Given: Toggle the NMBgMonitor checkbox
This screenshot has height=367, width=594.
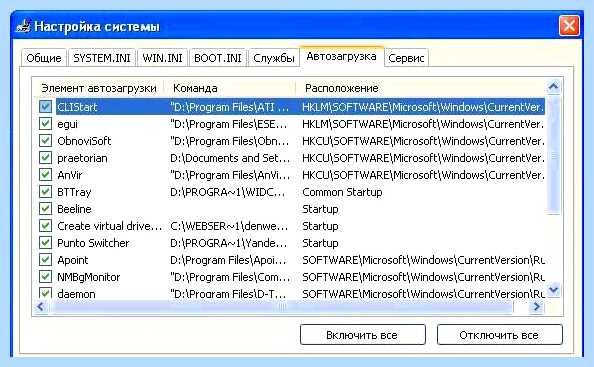Looking at the screenshot, I should coord(45,277).
